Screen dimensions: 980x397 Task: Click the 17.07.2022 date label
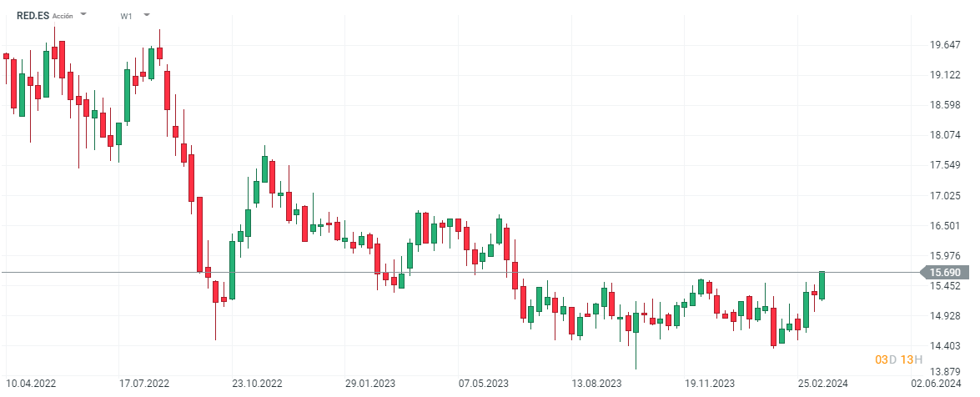(144, 384)
